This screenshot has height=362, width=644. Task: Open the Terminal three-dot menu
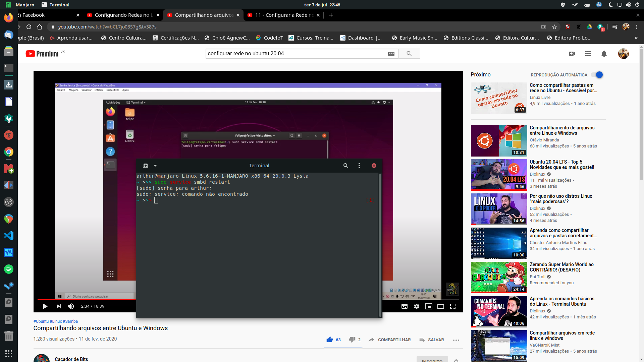(x=359, y=166)
